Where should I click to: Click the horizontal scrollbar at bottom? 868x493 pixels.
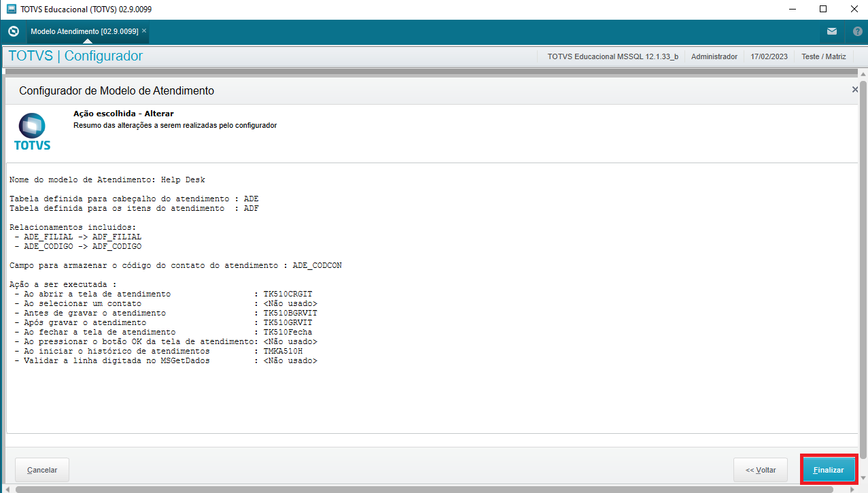click(425, 489)
